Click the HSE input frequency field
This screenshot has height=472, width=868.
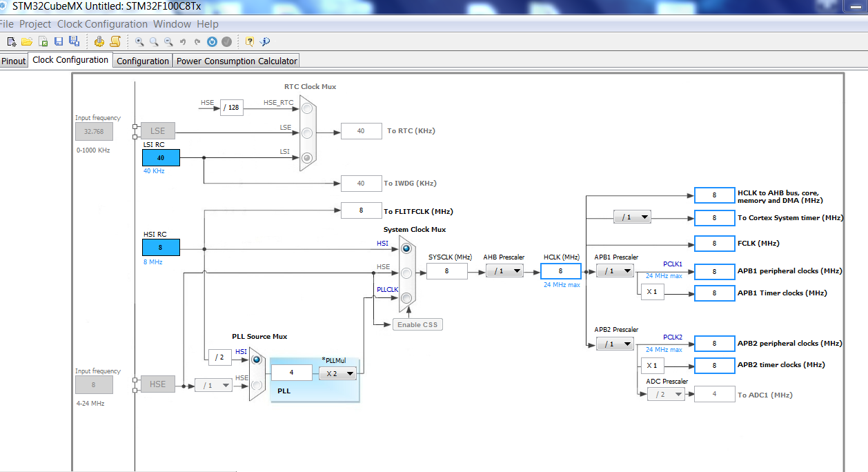click(x=94, y=384)
